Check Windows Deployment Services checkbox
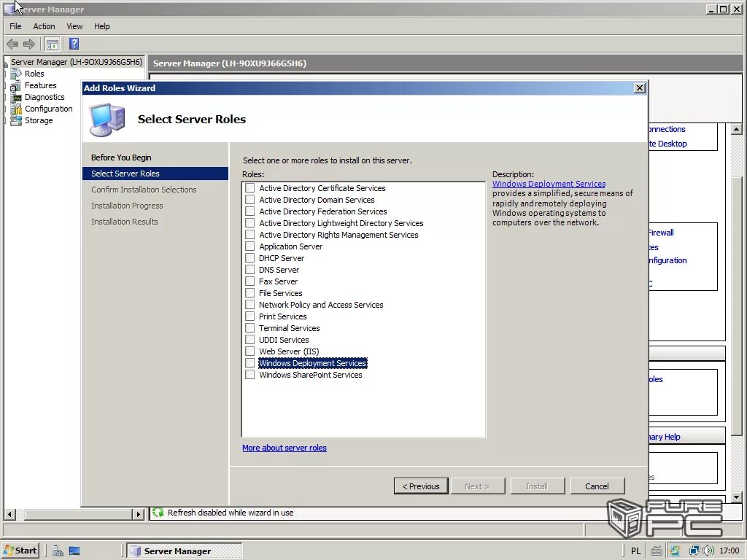 [249, 363]
